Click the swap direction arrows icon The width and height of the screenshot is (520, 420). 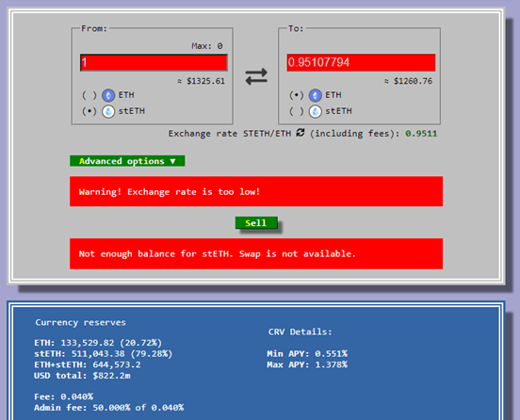pos(256,76)
